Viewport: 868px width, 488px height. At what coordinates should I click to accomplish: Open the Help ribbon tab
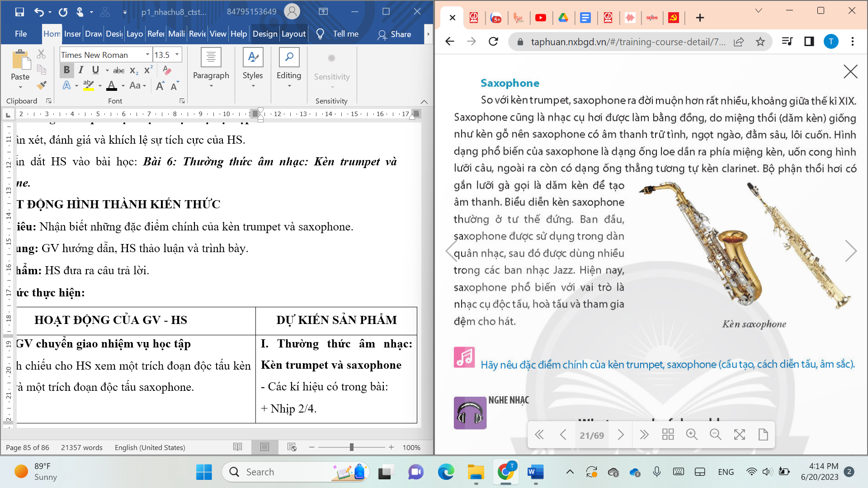coord(239,34)
